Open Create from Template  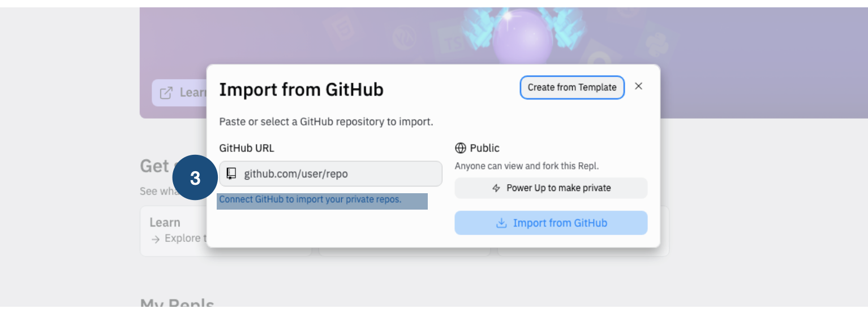572,88
